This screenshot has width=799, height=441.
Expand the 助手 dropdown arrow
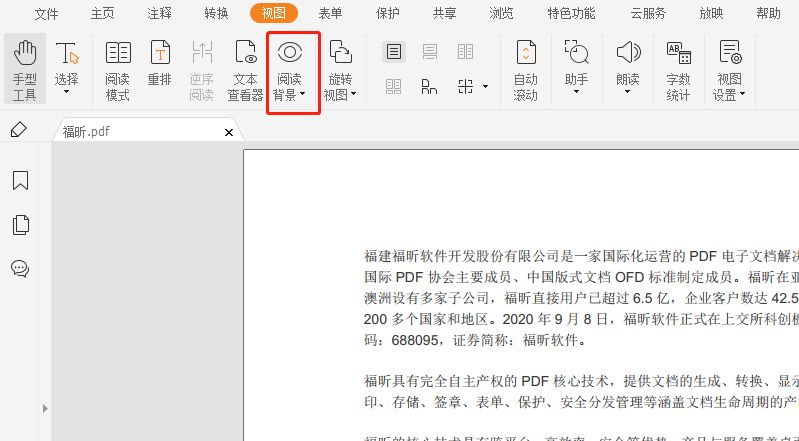(576, 92)
